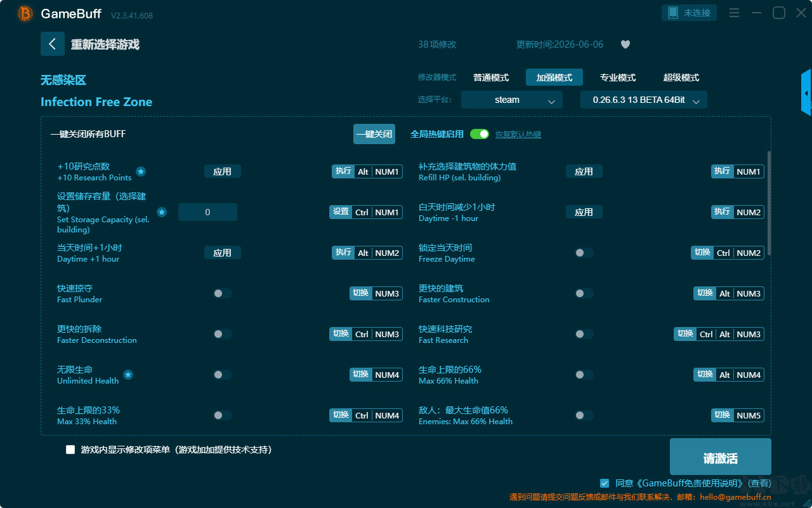Click the heart favorite icon
The width and height of the screenshot is (812, 508).
(625, 44)
